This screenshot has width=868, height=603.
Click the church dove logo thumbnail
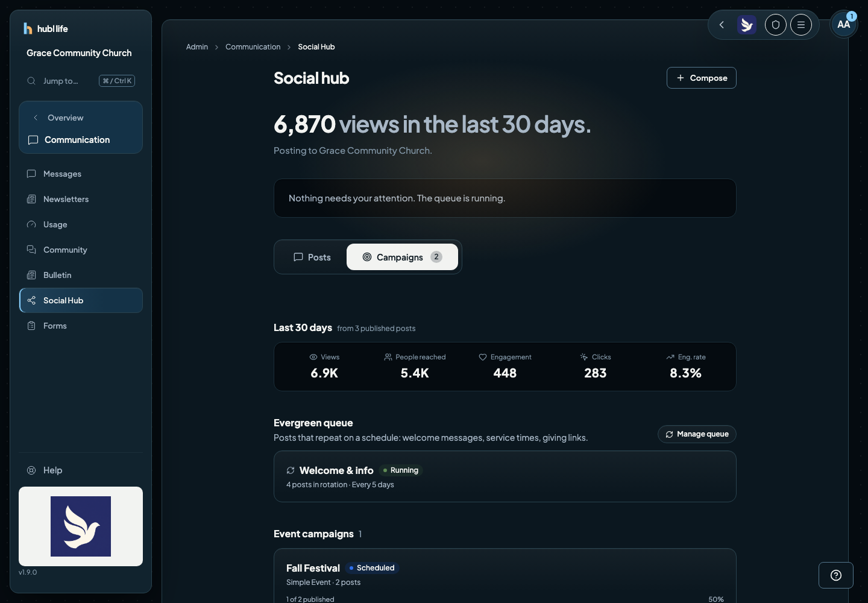(x=81, y=526)
